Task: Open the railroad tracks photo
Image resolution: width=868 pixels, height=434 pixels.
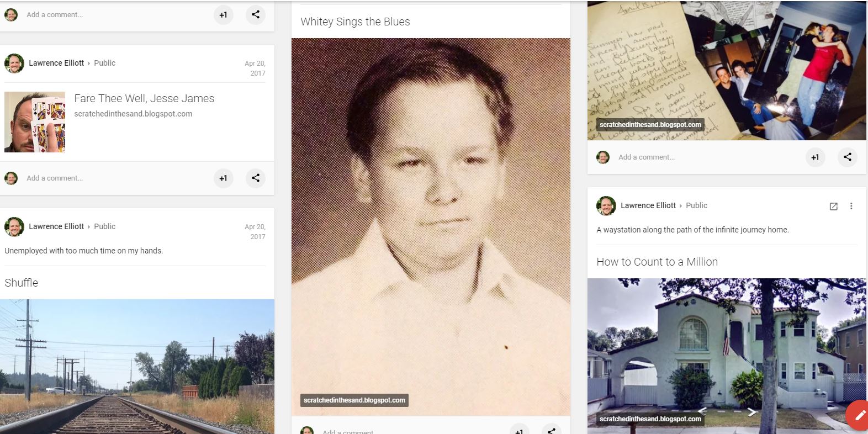Action: pos(137,367)
